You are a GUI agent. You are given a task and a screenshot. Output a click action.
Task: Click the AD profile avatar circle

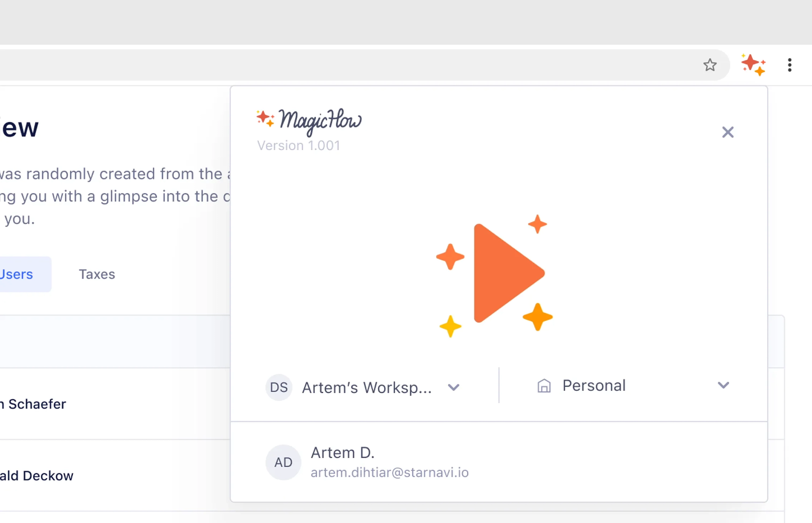[x=283, y=462]
